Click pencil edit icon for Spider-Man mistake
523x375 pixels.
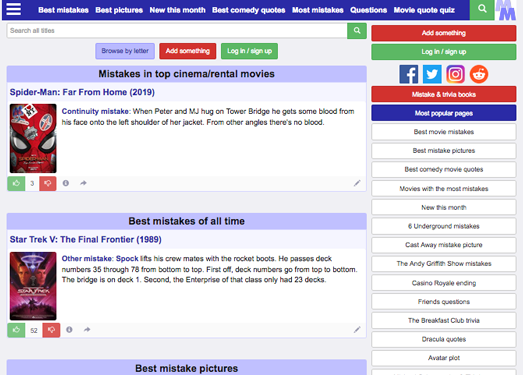pyautogui.click(x=357, y=183)
